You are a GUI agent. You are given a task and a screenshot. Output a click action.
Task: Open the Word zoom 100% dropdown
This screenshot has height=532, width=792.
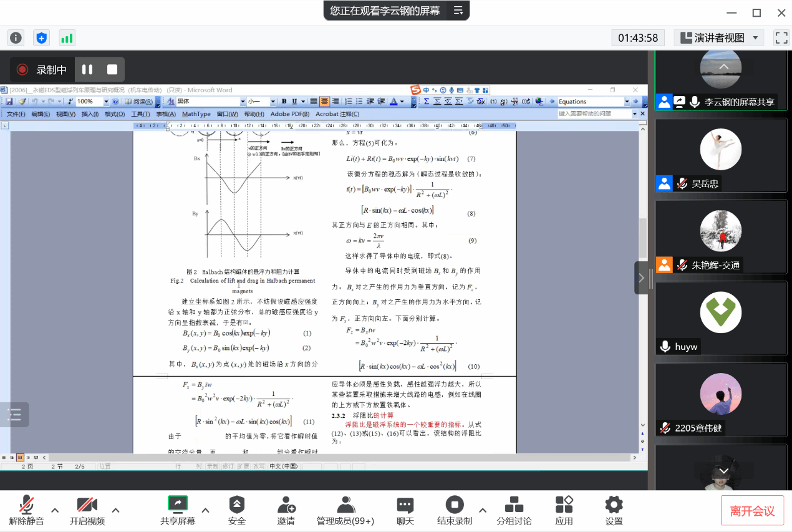click(106, 101)
